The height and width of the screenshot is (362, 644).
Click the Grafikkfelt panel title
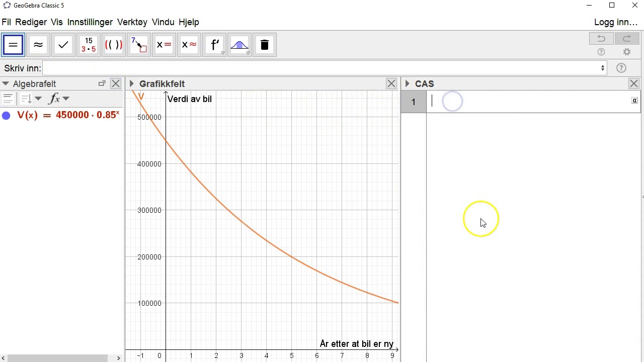coord(162,84)
